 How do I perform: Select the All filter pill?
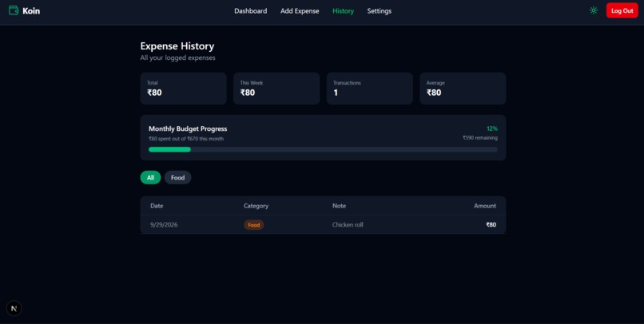[x=150, y=178]
